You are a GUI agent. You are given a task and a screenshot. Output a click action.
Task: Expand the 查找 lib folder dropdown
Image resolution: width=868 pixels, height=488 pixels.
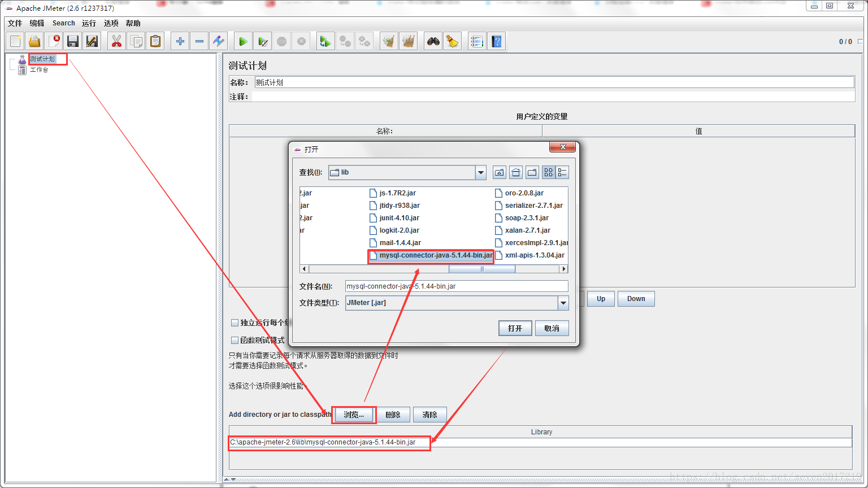click(480, 172)
